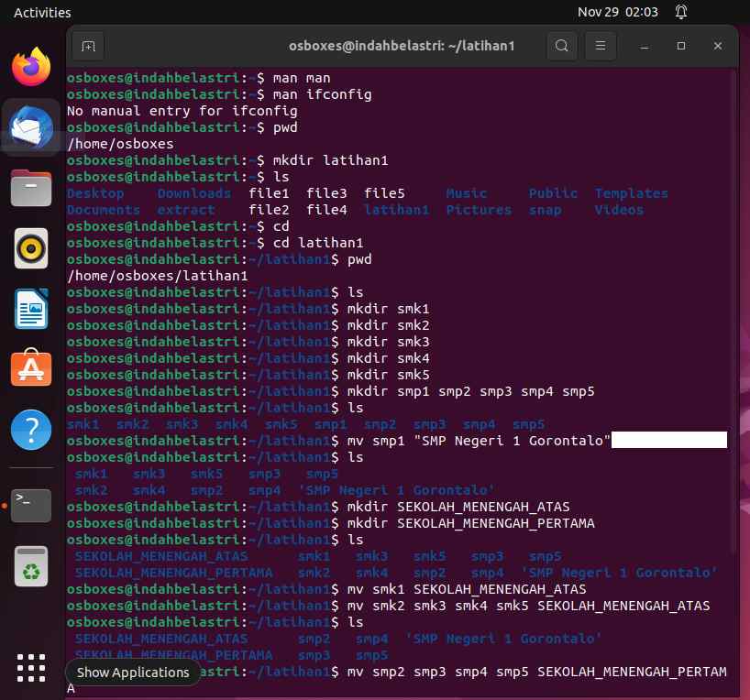750x700 pixels.
Task: Click the '/home/osboxes/latihan1' output line
Action: [158, 276]
